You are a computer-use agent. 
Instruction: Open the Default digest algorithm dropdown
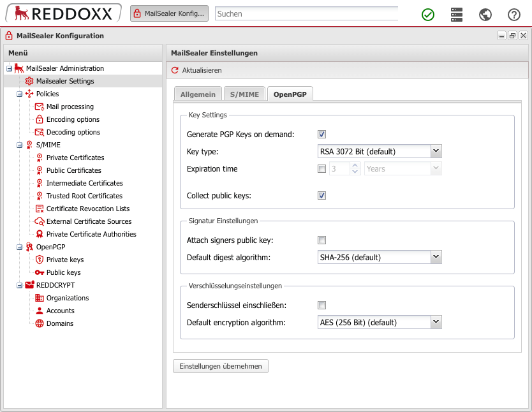(x=436, y=257)
